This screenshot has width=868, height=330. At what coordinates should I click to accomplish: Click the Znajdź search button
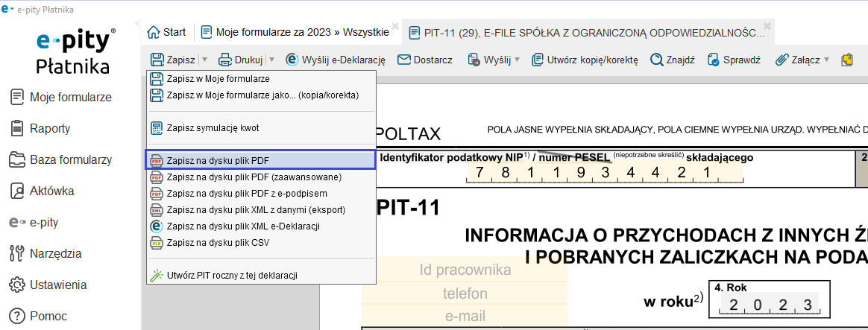[x=673, y=60]
